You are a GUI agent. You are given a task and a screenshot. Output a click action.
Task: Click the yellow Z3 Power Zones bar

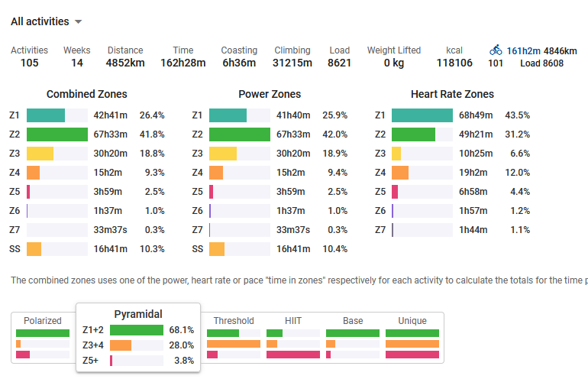click(x=223, y=154)
